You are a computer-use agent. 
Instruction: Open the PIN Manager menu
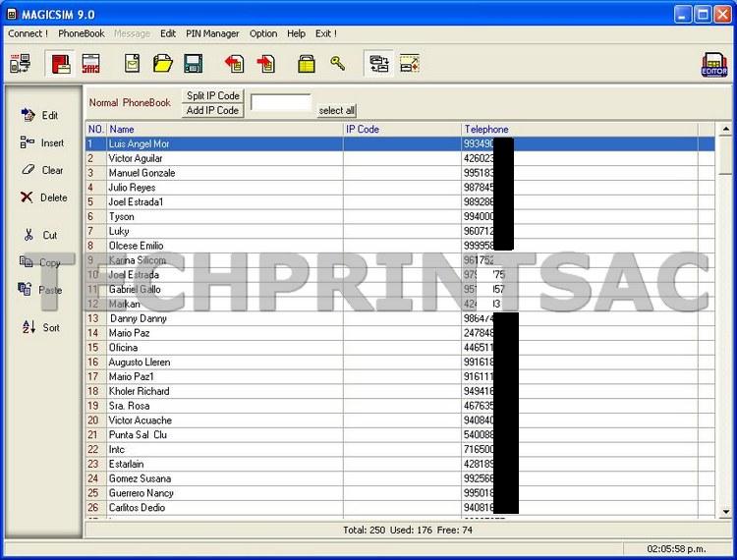pos(212,33)
